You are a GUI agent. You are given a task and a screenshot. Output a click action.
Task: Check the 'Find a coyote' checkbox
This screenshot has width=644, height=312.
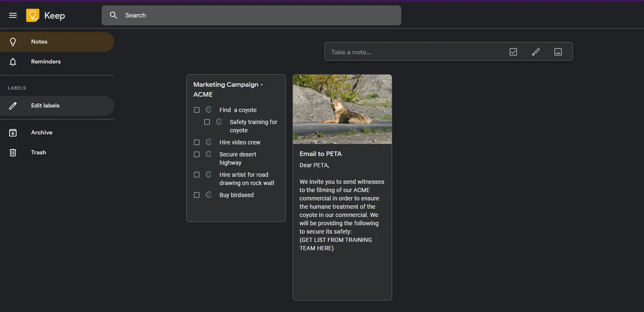[x=197, y=110]
